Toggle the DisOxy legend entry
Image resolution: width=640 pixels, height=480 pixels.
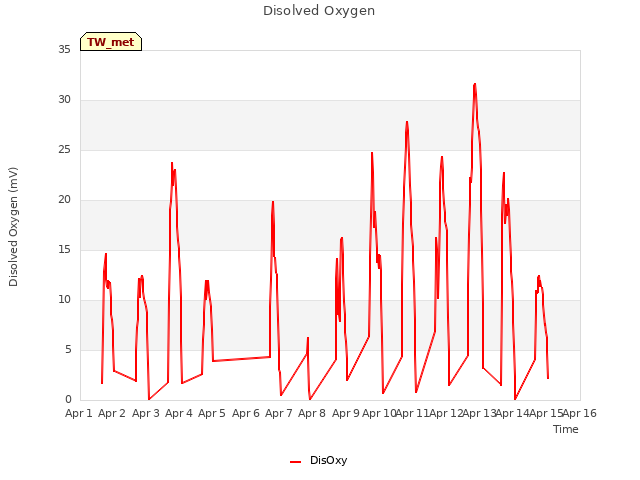pos(318,460)
